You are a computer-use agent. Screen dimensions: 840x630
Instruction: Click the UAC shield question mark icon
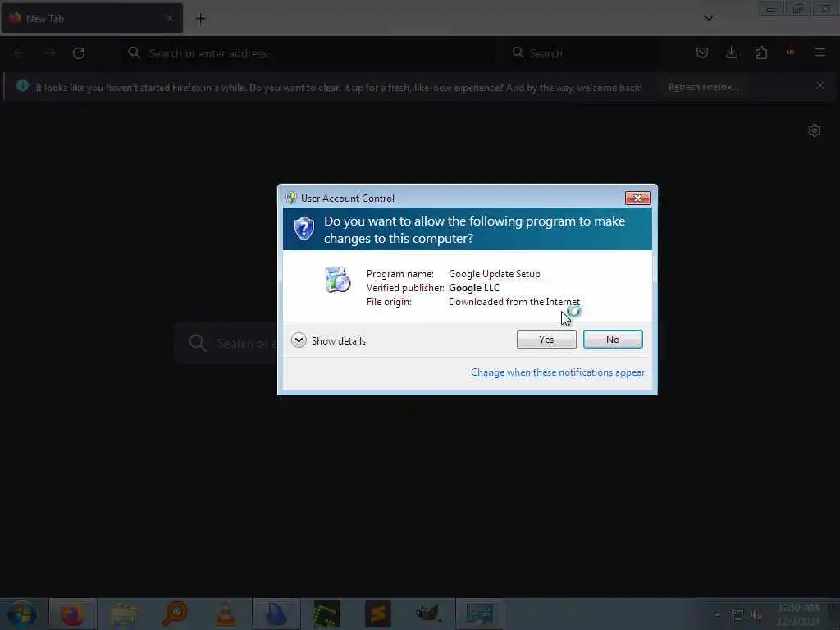coord(304,229)
